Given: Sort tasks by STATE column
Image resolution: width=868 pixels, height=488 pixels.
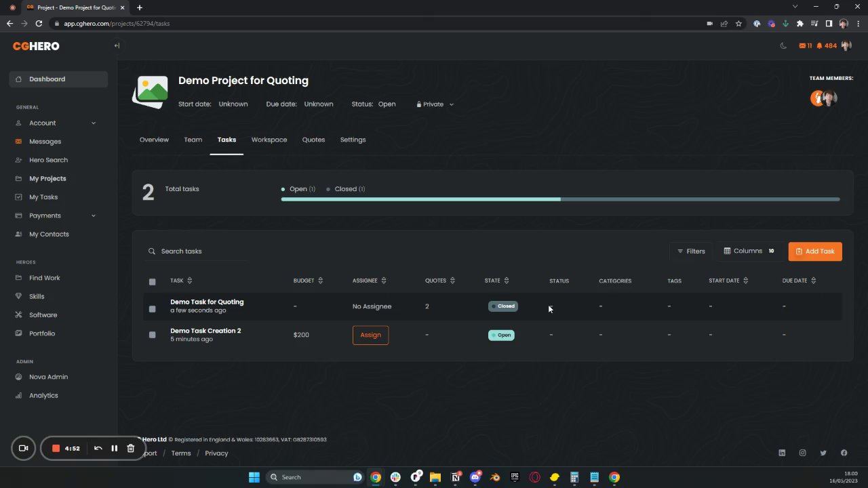Looking at the screenshot, I should (x=497, y=281).
